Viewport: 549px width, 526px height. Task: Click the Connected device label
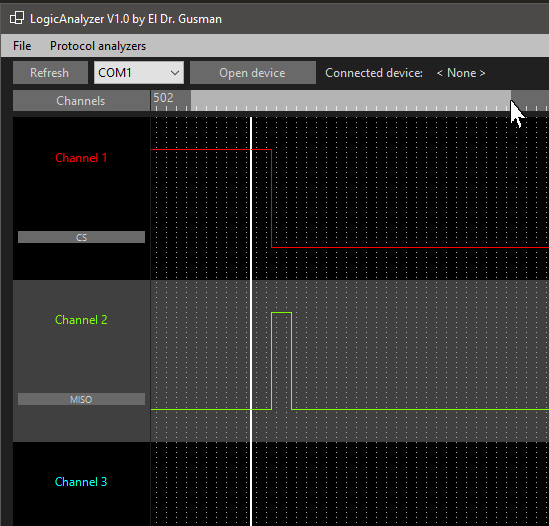pyautogui.click(x=374, y=73)
